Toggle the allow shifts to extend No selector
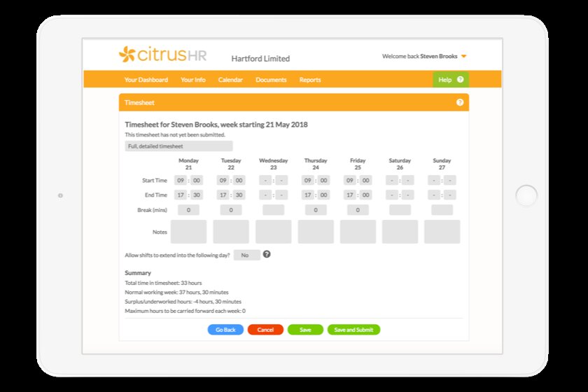Viewport: 588px width, 392px height. tap(246, 255)
